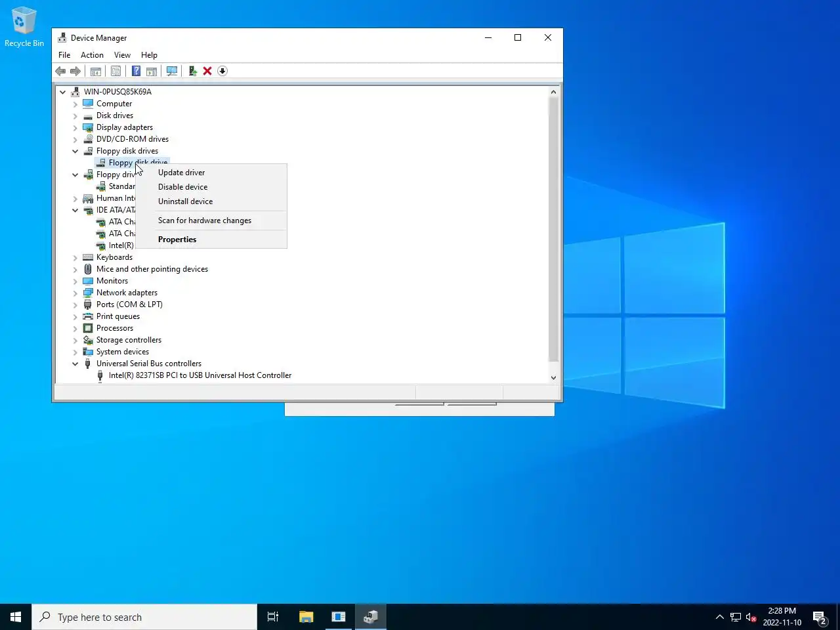Click the red X Uninstall device icon
Viewport: 840px width, 630px height.
coord(207,71)
